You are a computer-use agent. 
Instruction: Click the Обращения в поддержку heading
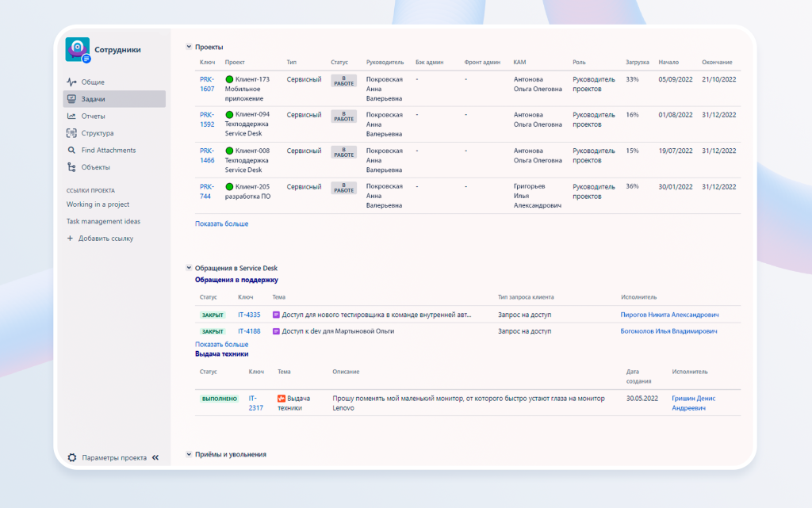click(x=236, y=280)
